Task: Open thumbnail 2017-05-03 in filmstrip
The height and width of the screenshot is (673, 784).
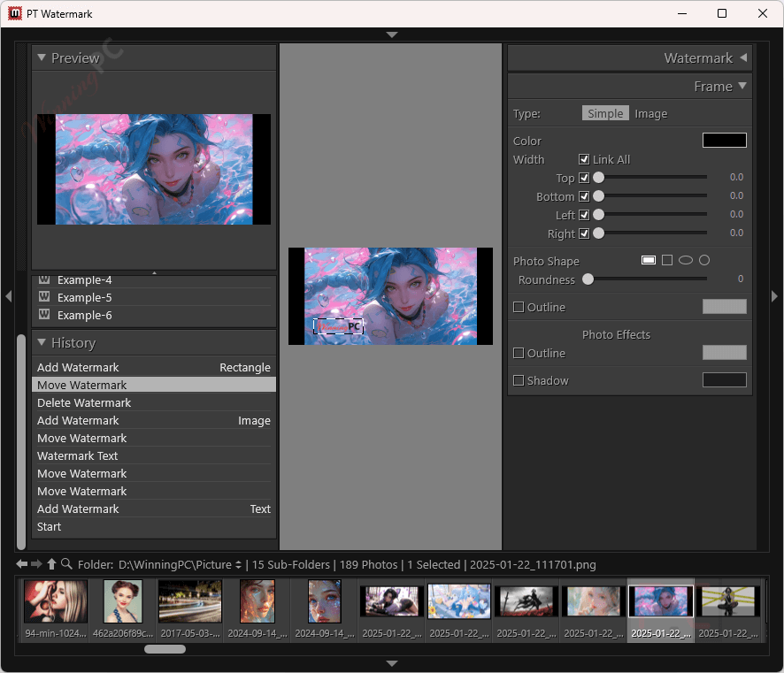Action: pos(190,601)
